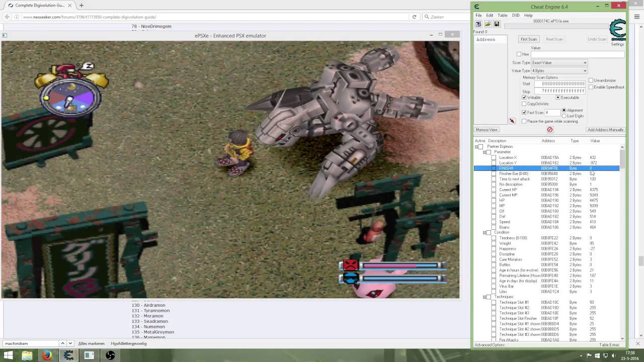Collapse the Partner Digimon group
This screenshot has width=644, height=362.
(x=476, y=147)
